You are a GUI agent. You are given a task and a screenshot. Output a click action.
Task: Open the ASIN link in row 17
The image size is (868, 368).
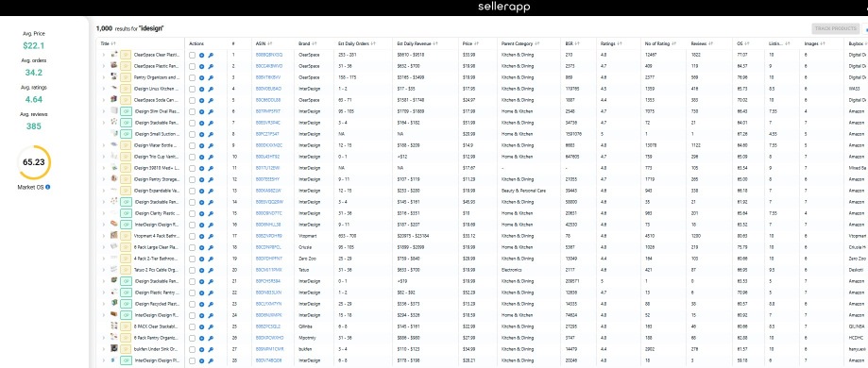(x=268, y=236)
